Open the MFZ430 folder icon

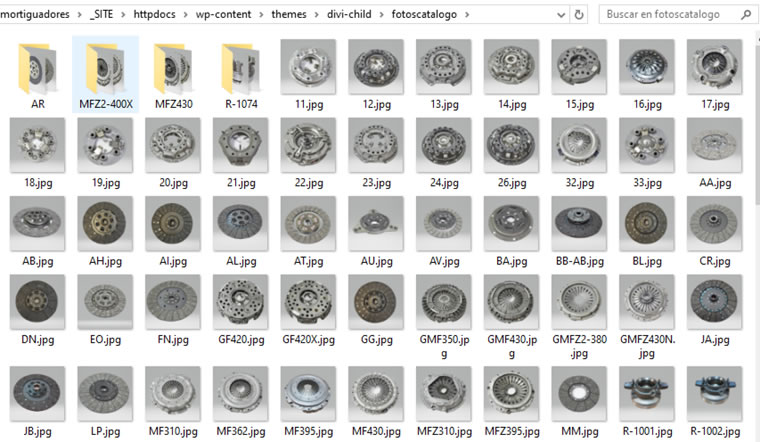coord(174,68)
